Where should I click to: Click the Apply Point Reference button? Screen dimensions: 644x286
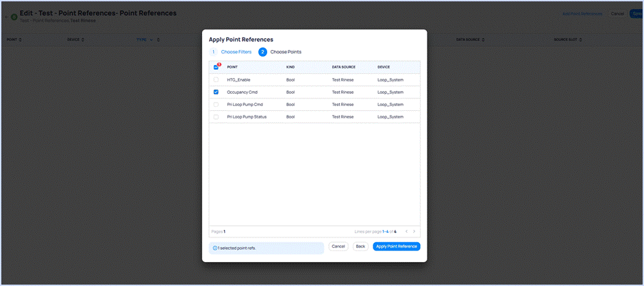point(396,246)
